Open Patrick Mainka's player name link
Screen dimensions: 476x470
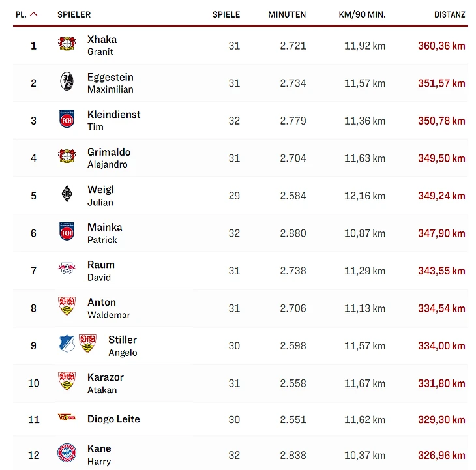pyautogui.click(x=104, y=233)
